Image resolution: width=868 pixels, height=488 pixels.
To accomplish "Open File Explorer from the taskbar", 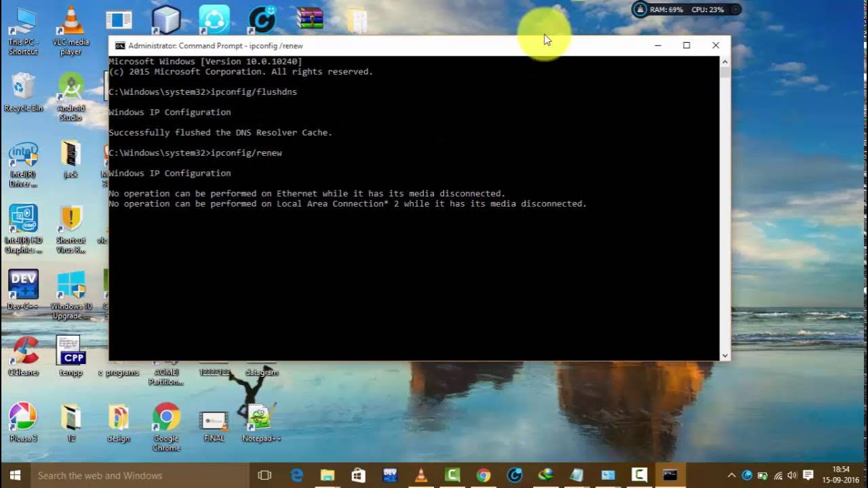I will [x=328, y=475].
